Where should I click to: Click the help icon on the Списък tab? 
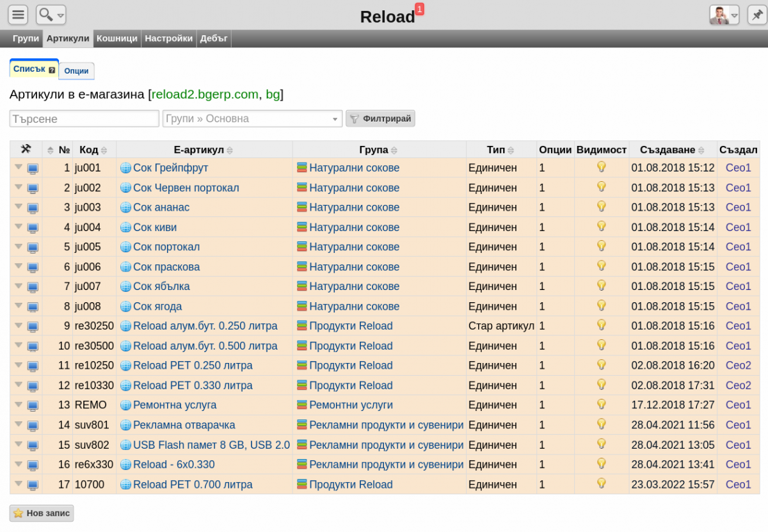(x=52, y=70)
